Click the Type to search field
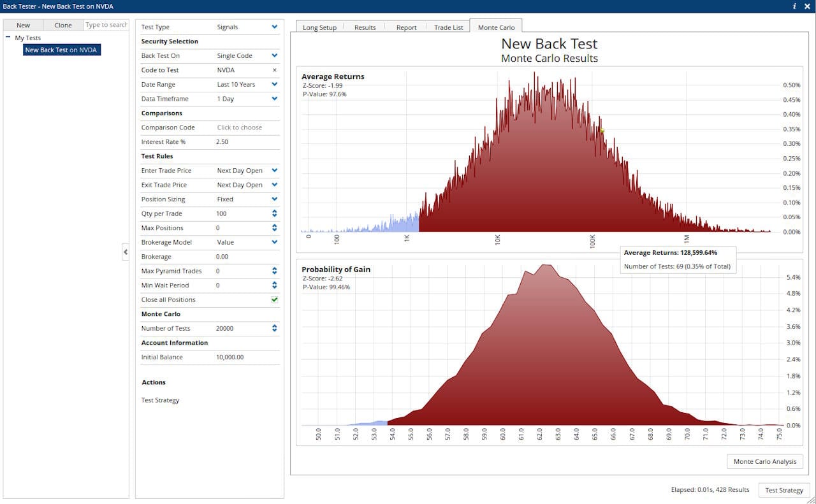The width and height of the screenshot is (816, 504). coord(106,25)
